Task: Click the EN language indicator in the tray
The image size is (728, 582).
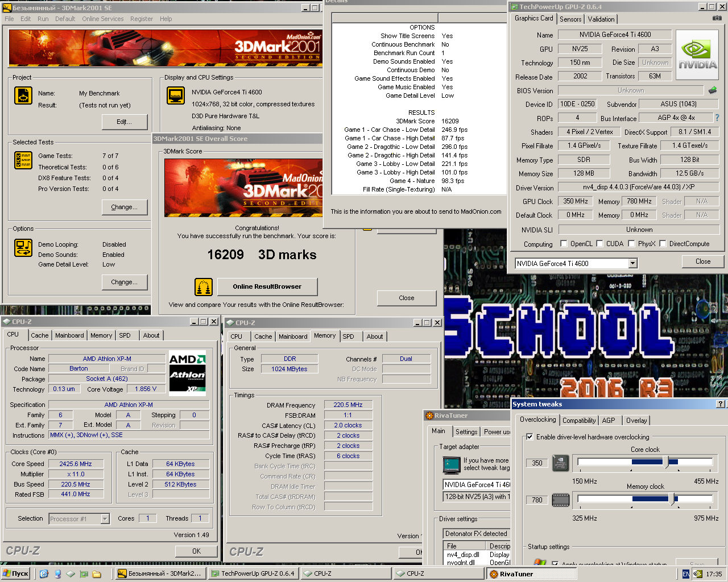Action: point(686,574)
